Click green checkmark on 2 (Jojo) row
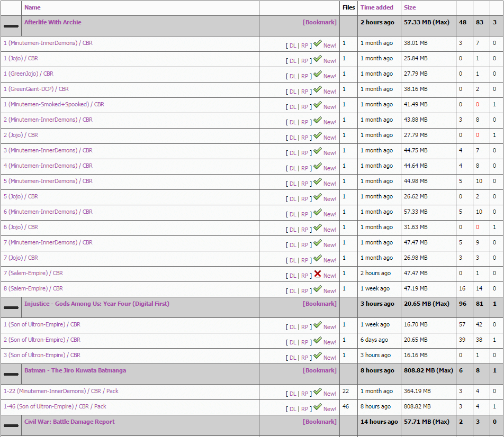 click(x=318, y=135)
